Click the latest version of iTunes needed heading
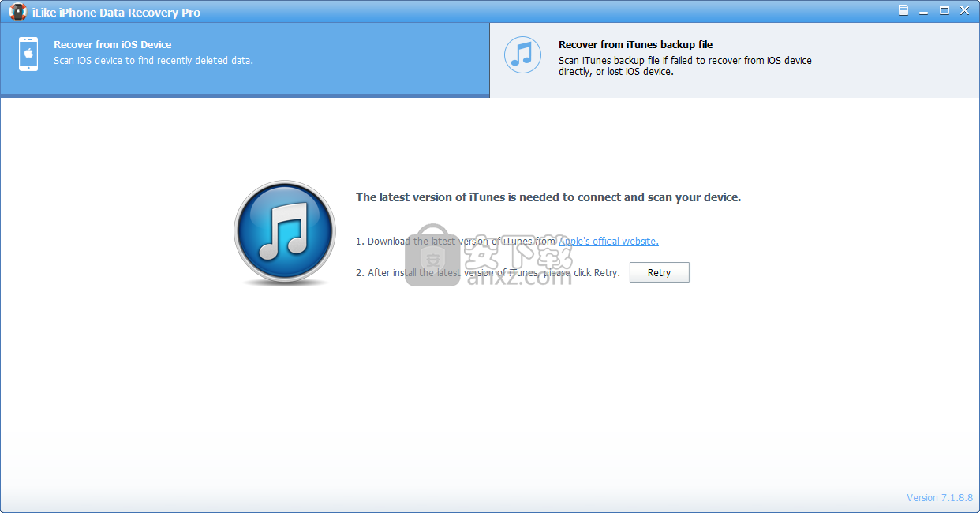The height and width of the screenshot is (513, 980). (548, 197)
